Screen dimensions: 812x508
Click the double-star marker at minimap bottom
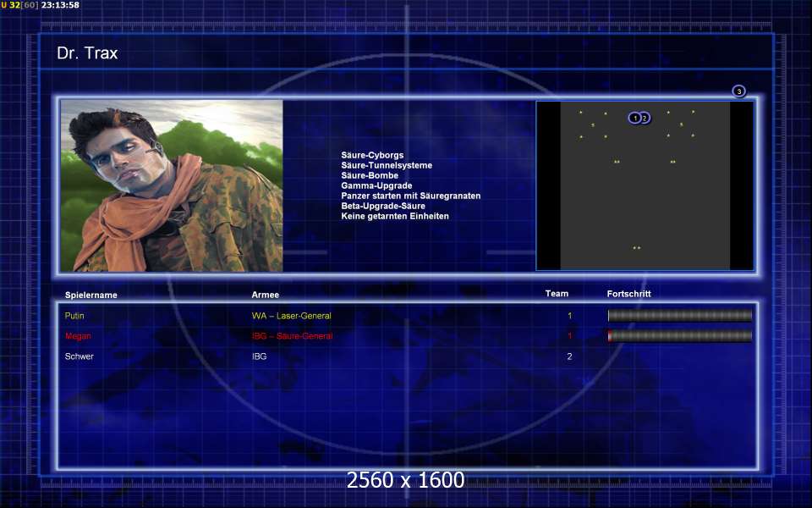637,248
